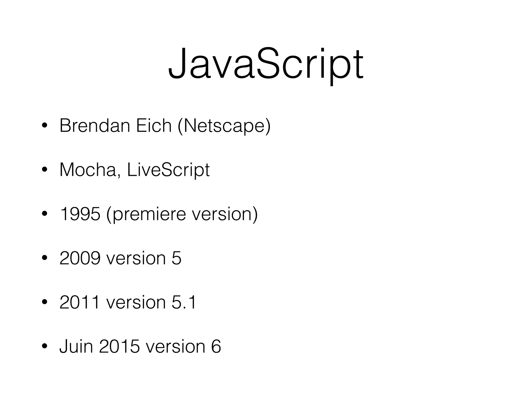Select the version 5 text after 2009

coord(144,258)
